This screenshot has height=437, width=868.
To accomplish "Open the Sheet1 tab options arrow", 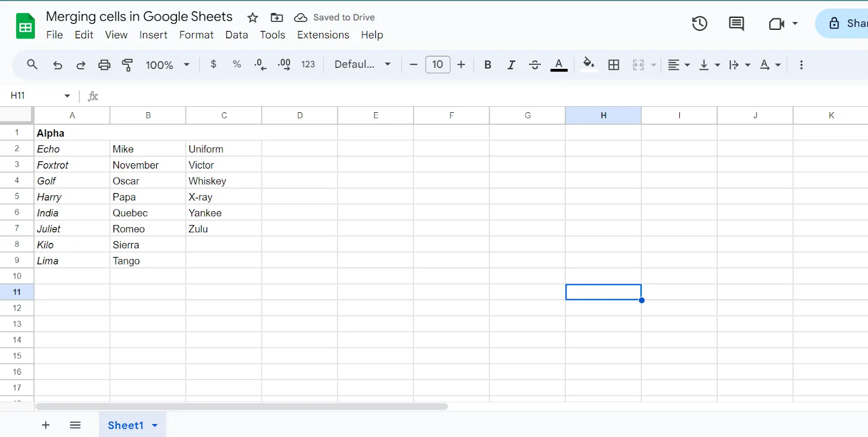I will [x=155, y=426].
